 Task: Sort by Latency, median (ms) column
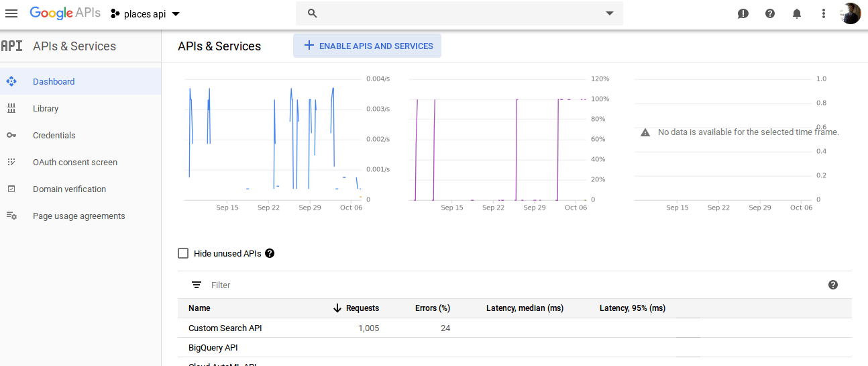[525, 308]
